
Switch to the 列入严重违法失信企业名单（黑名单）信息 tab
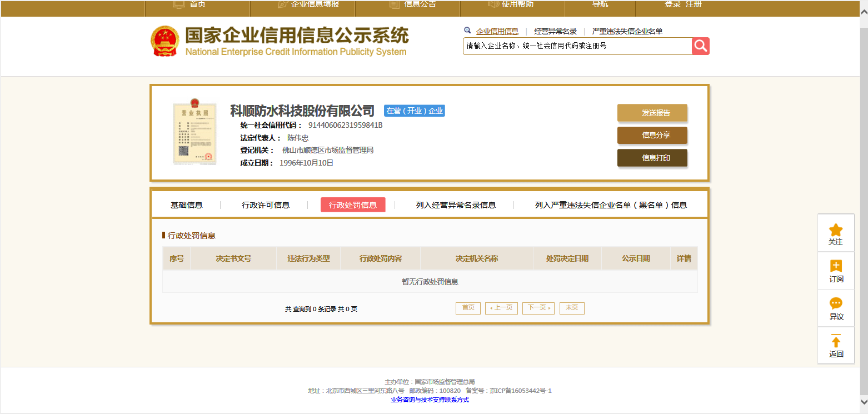click(x=611, y=205)
